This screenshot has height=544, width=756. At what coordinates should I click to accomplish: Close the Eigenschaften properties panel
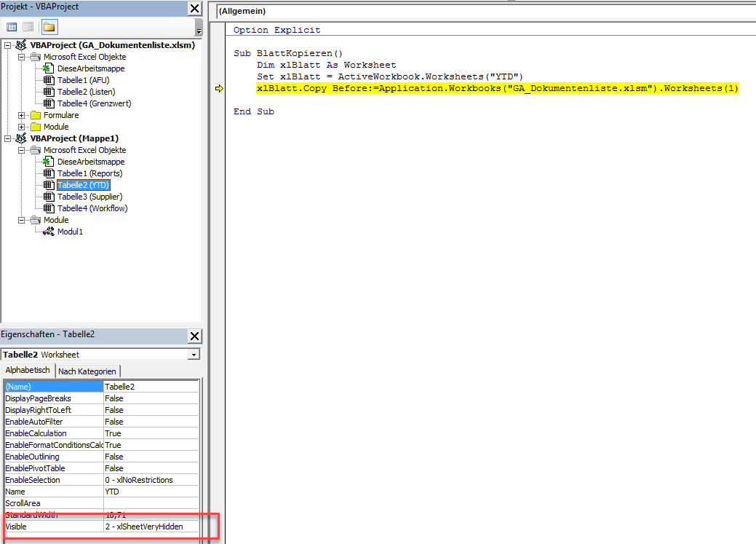[194, 336]
